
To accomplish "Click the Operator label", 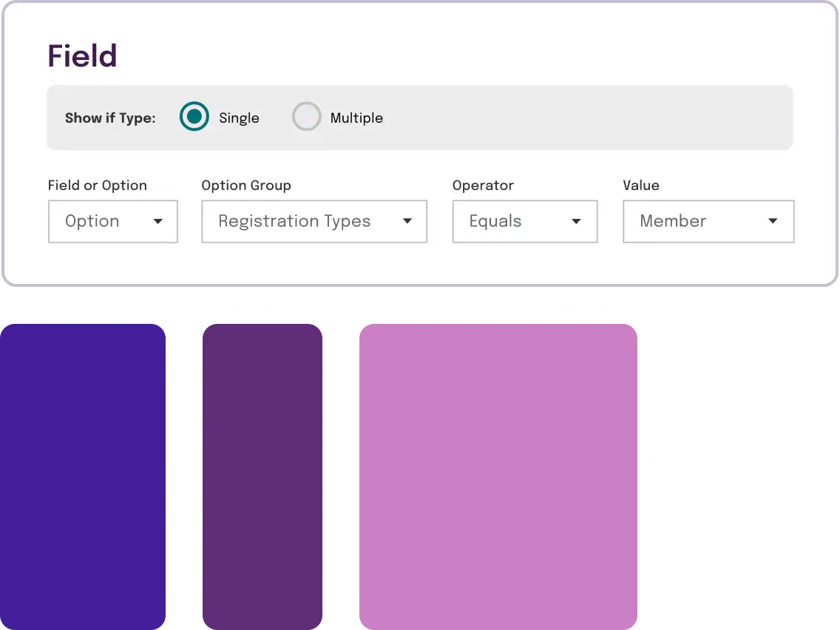I will coord(483,186).
